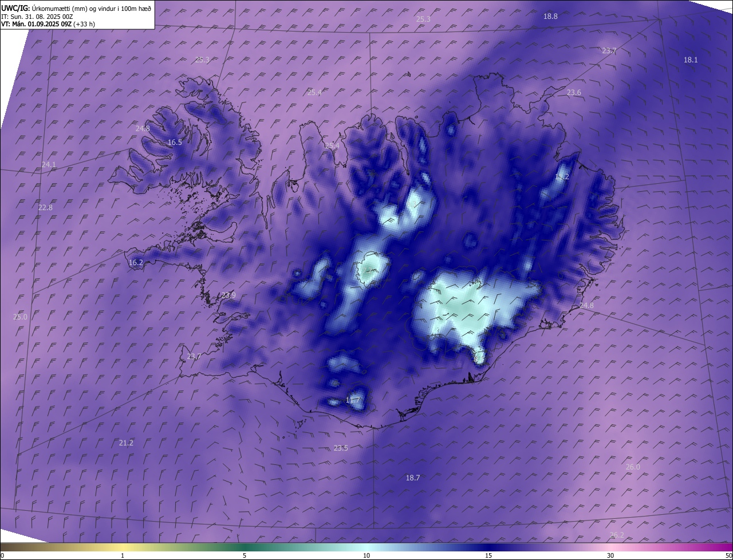Click the 18.1 value on the map

(x=691, y=60)
